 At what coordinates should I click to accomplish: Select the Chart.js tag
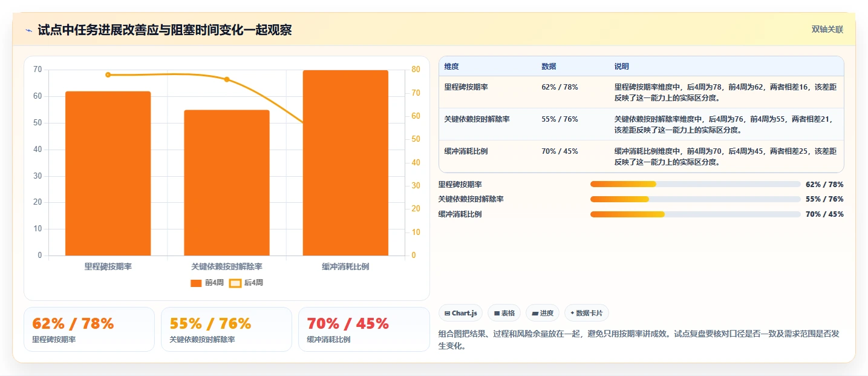pyautogui.click(x=460, y=313)
